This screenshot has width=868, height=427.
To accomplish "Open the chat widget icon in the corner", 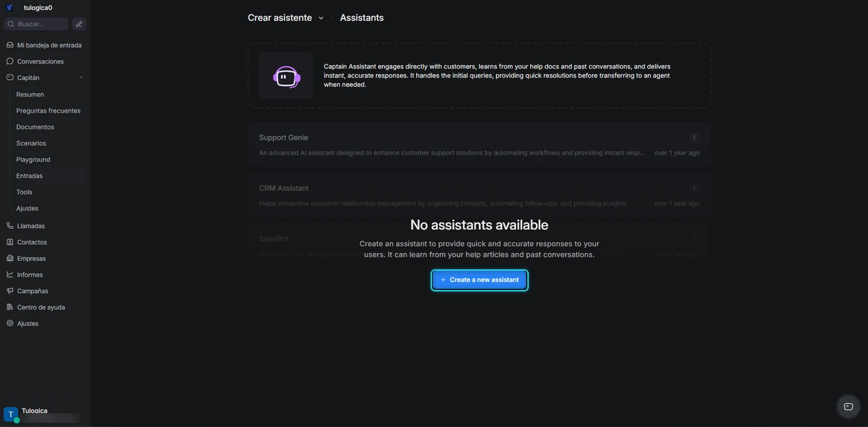I will [x=848, y=407].
